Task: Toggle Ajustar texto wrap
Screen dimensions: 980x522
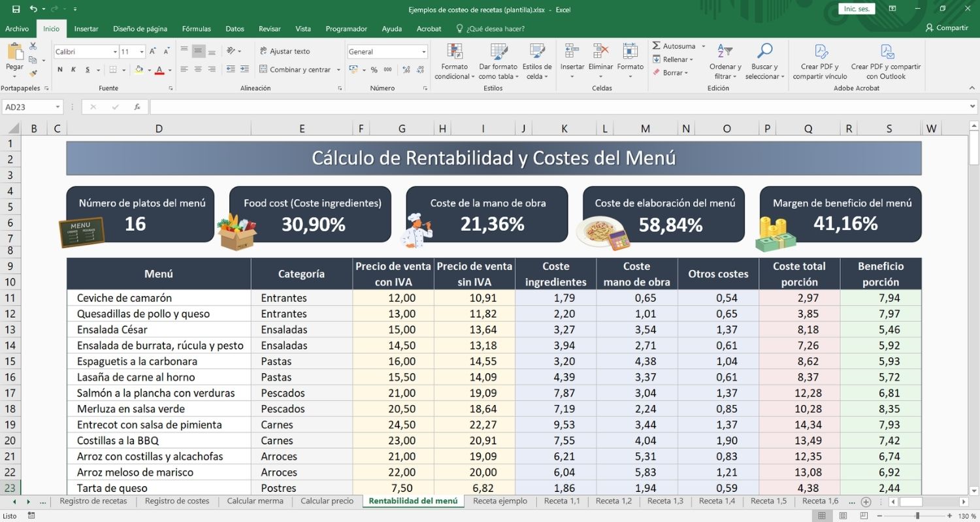Action: coord(285,51)
